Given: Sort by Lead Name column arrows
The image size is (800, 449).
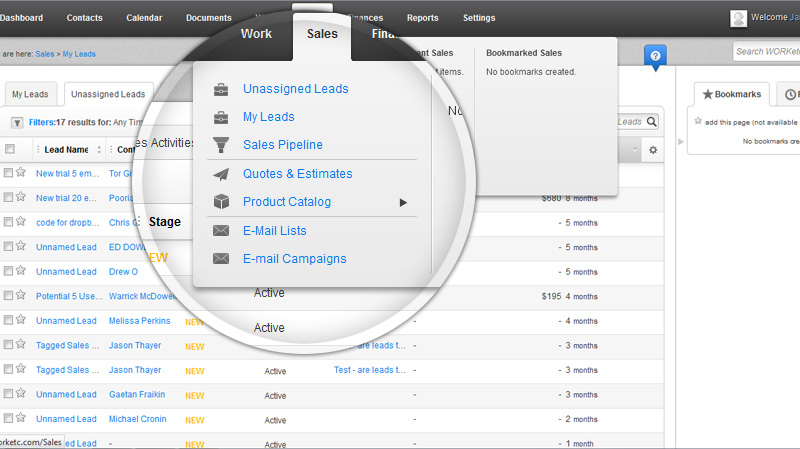Looking at the screenshot, I should click(99, 149).
